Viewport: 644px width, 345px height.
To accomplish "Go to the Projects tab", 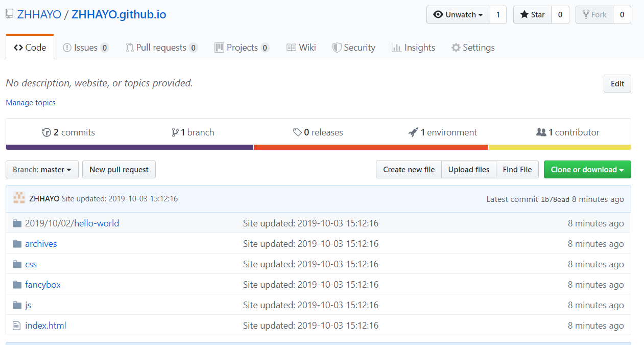I will [x=242, y=48].
